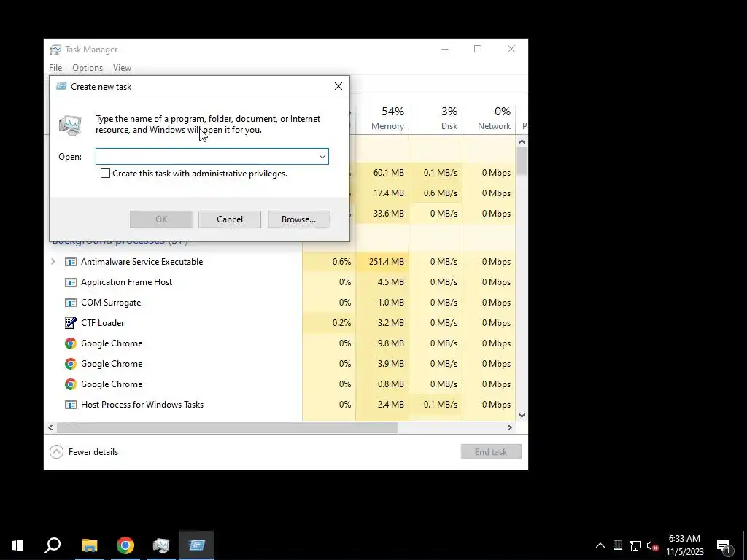The height and width of the screenshot is (560, 747).
Task: Open File Explorer from taskbar
Action: pos(89,545)
